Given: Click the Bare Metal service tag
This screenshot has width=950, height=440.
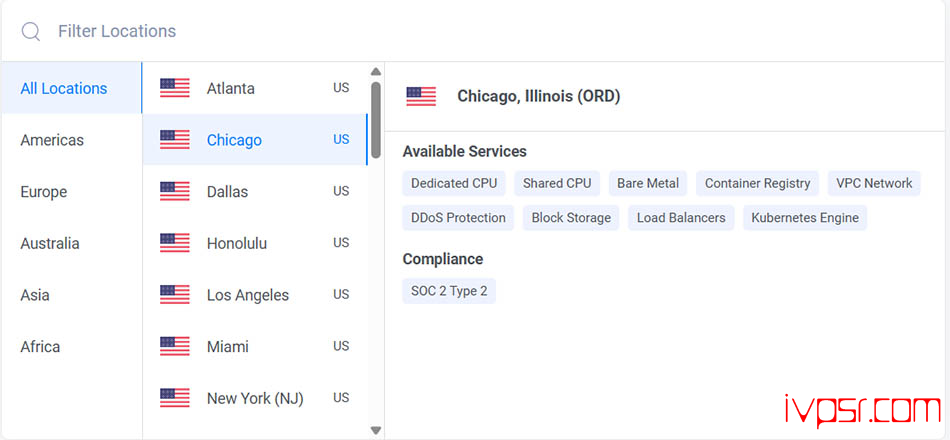Looking at the screenshot, I should pyautogui.click(x=648, y=183).
